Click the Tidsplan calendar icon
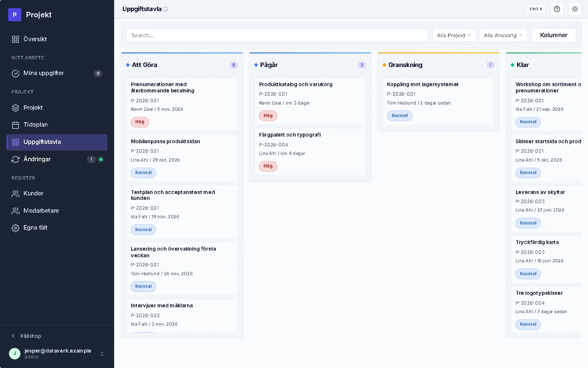Image resolution: width=588 pixels, height=368 pixels. tap(15, 125)
